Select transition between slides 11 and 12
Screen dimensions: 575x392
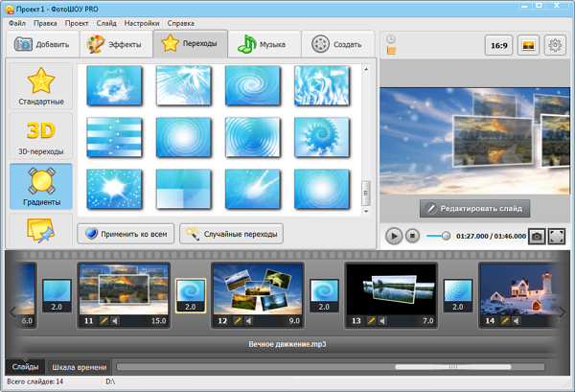pos(191,295)
